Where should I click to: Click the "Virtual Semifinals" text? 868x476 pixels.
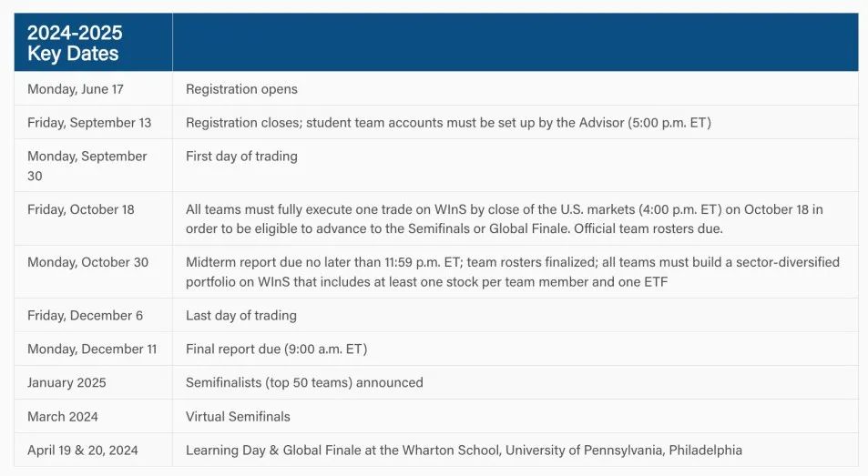[x=238, y=416]
